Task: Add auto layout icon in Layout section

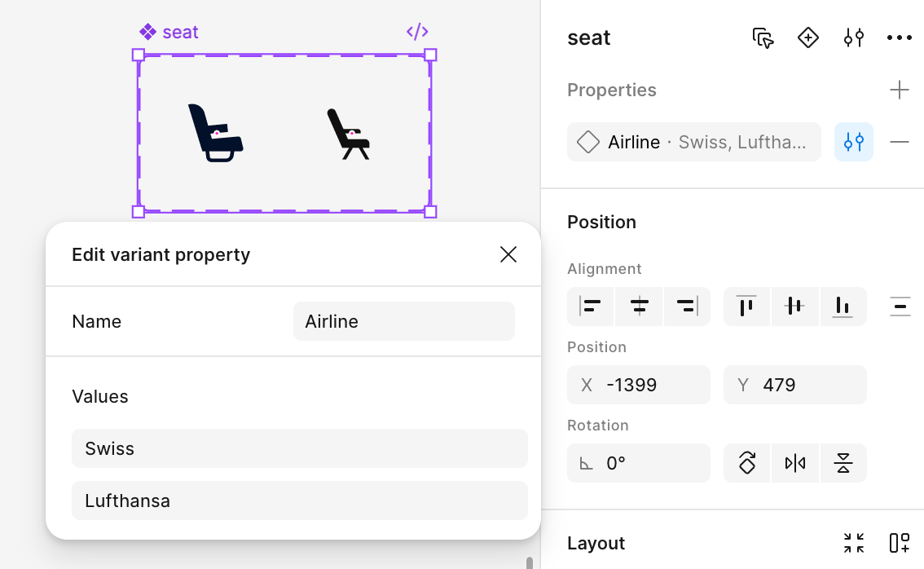Action: (900, 543)
